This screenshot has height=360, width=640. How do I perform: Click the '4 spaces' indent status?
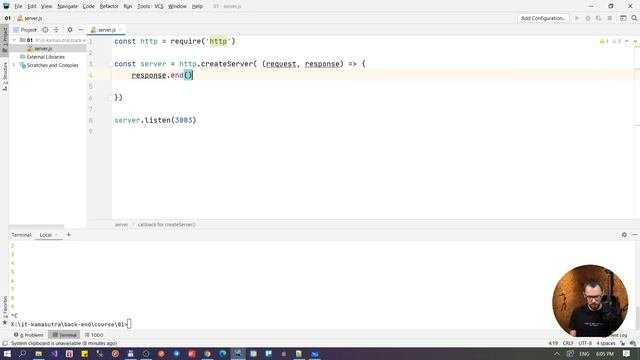point(606,343)
